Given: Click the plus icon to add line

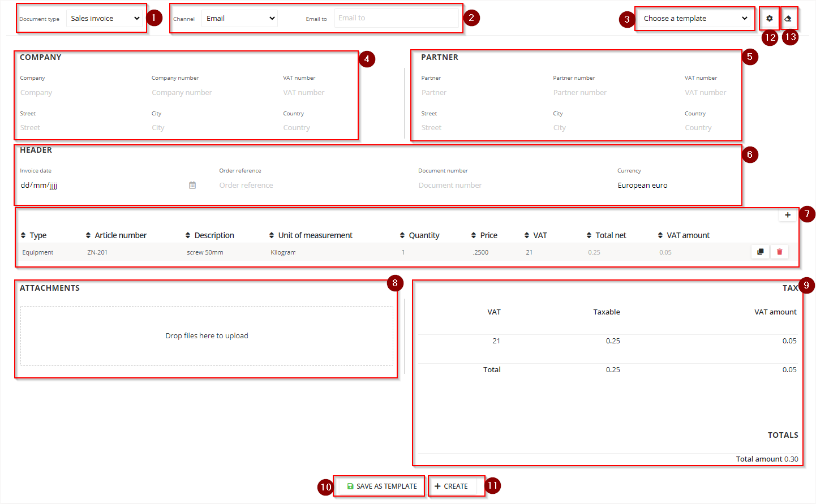Looking at the screenshot, I should tap(787, 215).
